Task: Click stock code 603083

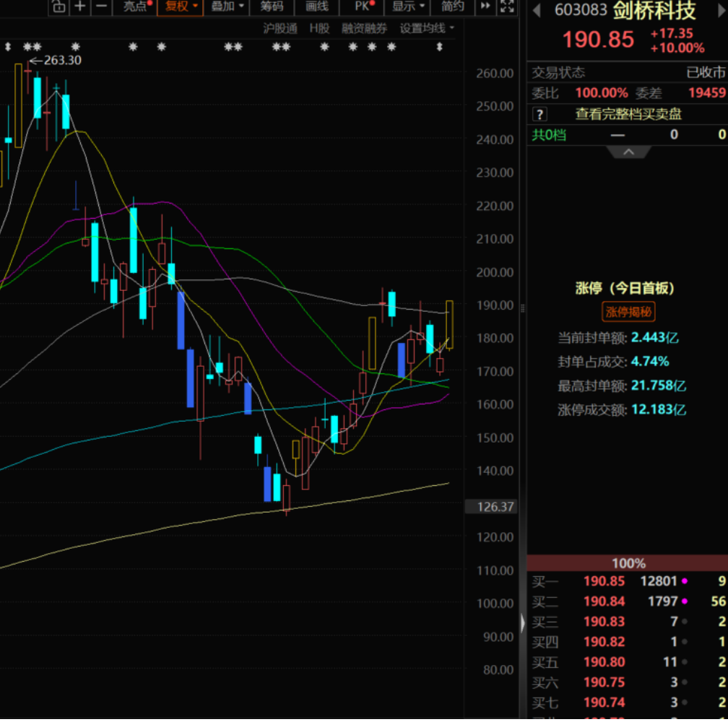Action: pos(581,10)
